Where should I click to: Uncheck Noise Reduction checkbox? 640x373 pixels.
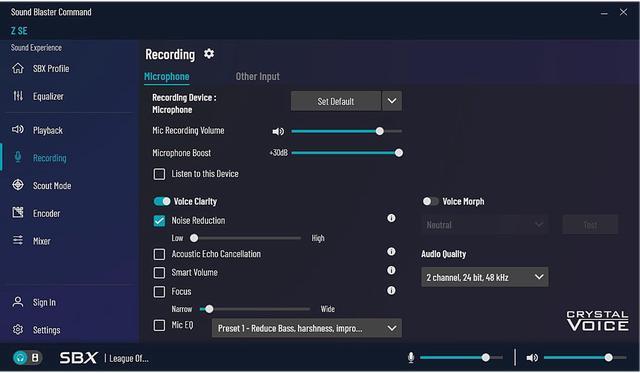(x=159, y=221)
